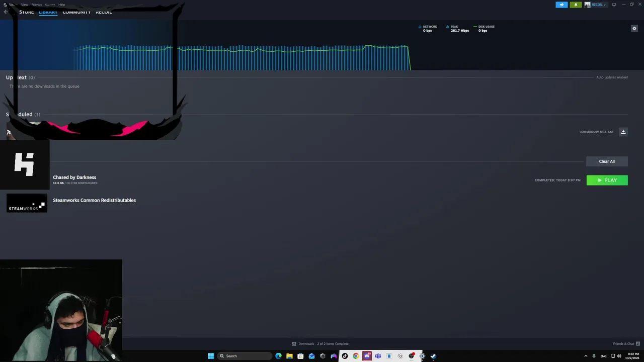This screenshot has height=362, width=644.
Task: Click the download throughput graph
Action: 242,57
